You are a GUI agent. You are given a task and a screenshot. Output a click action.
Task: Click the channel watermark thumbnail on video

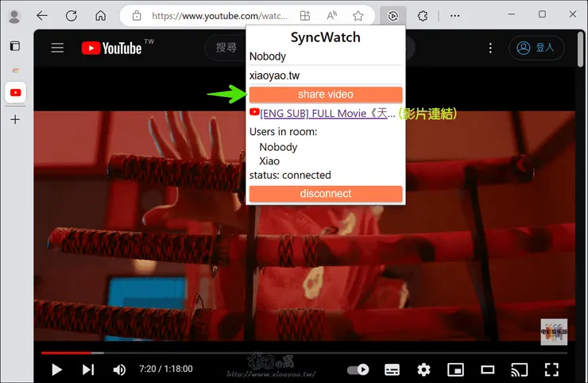tap(554, 332)
